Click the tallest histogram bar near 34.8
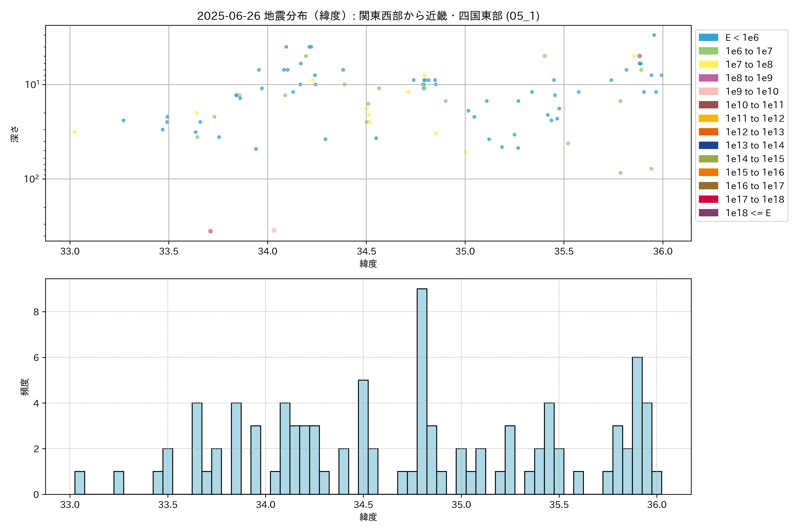 (422, 390)
